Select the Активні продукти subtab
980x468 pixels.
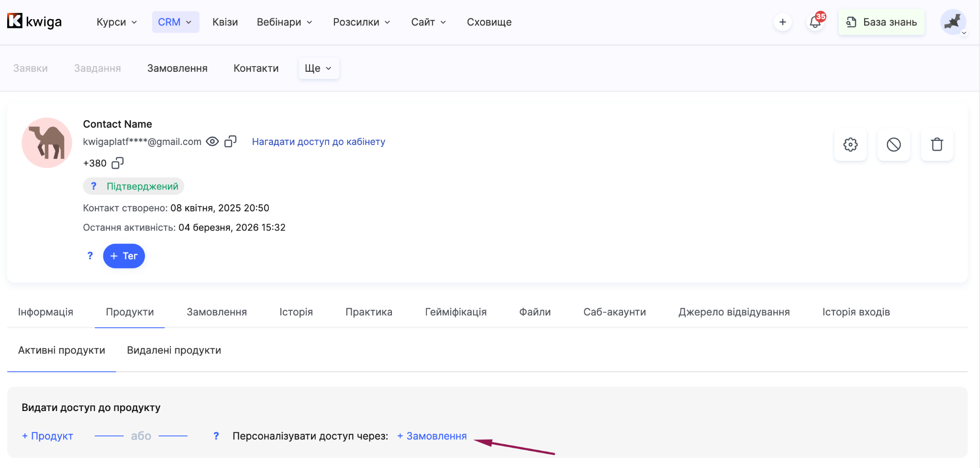[x=62, y=350]
